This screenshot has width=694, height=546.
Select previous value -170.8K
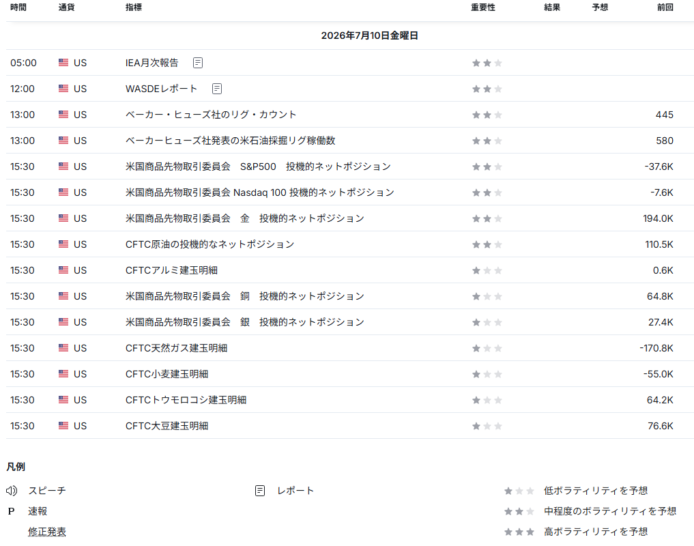coord(656,348)
